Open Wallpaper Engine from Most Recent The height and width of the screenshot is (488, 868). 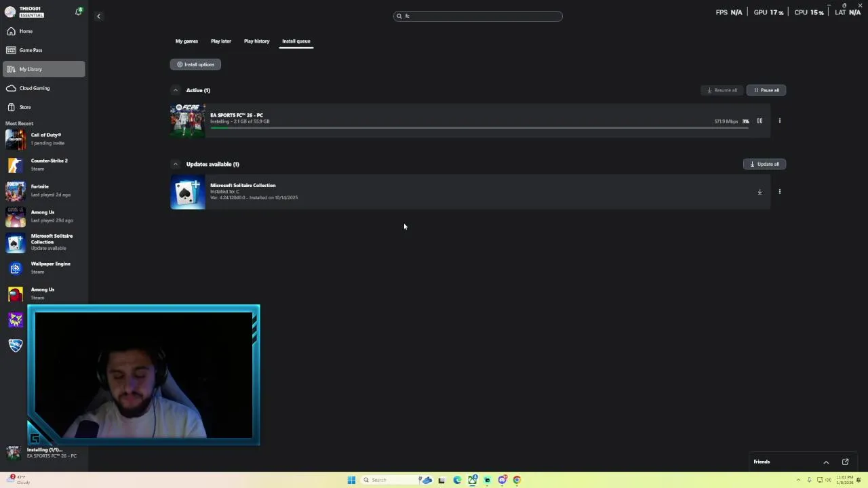[44, 268]
